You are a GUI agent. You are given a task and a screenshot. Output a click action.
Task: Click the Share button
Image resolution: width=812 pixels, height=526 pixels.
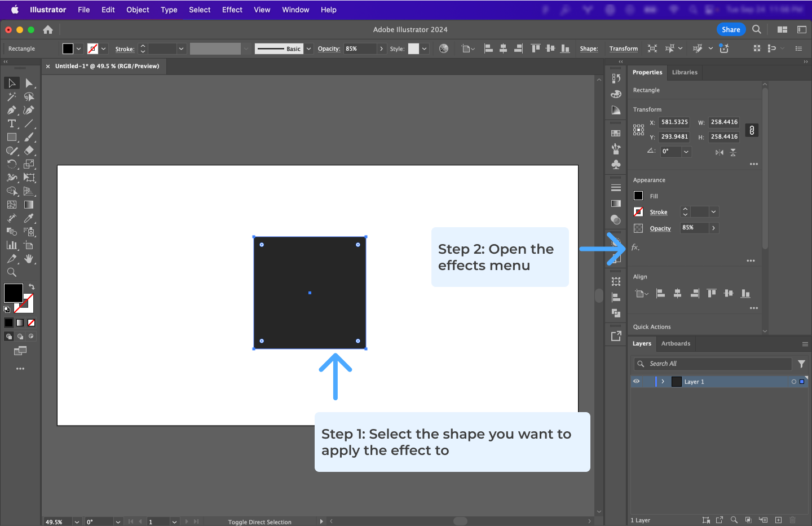tap(731, 29)
